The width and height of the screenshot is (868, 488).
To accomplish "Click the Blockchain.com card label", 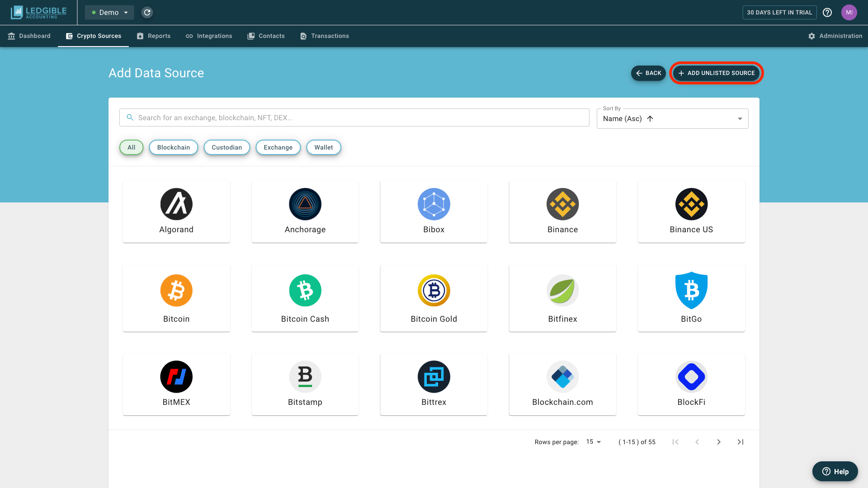I will pos(563,402).
